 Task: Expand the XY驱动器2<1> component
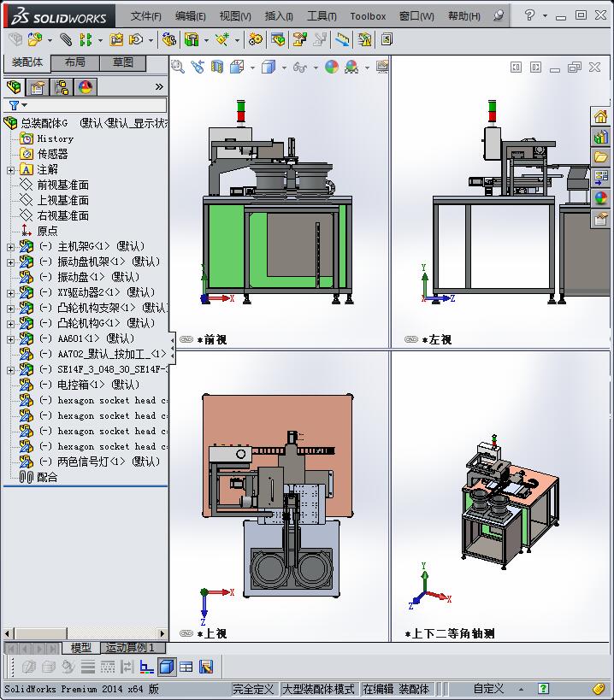pos(11,293)
